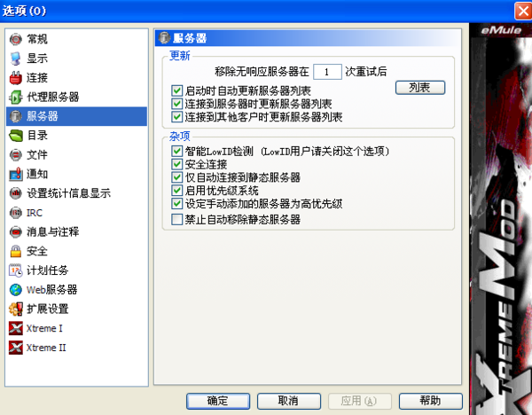This screenshot has height=415, width=532.
Task: Disable 启用优先级系统 checkbox
Action: (x=176, y=191)
